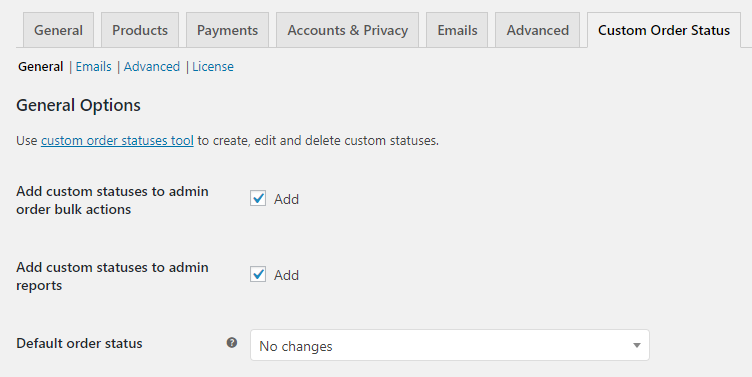Toggle the admin reports Add checkbox
Viewport: 752px width, 377px height.
coord(258,274)
